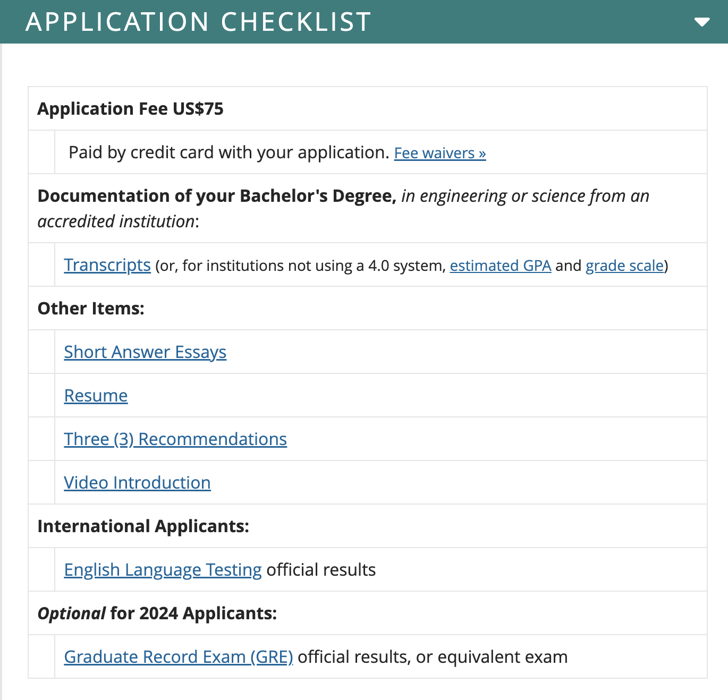The width and height of the screenshot is (728, 700).
Task: Click the Application Checklist header title
Action: click(198, 22)
